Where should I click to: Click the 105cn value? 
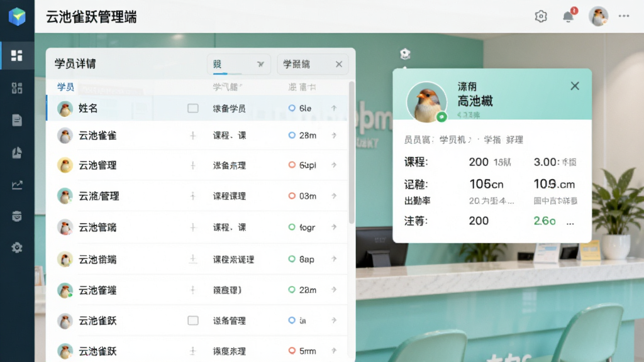[x=486, y=184]
